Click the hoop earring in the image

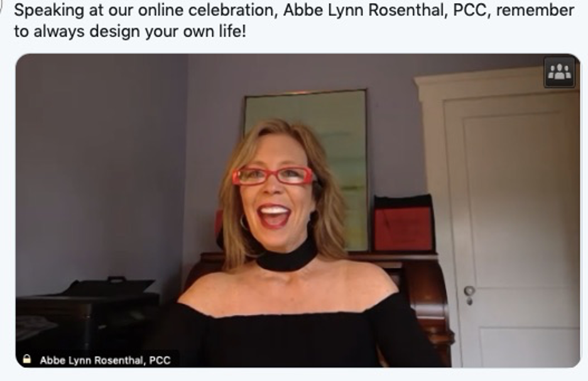point(244,223)
